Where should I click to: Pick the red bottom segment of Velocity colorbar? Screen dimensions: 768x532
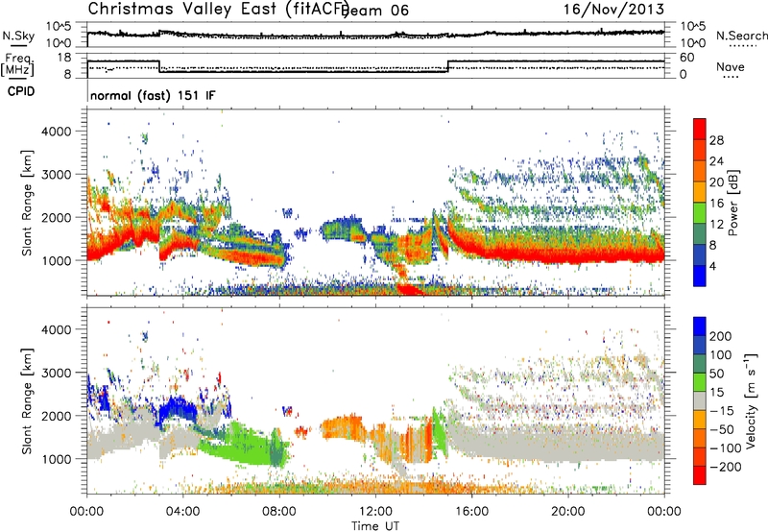click(700, 475)
